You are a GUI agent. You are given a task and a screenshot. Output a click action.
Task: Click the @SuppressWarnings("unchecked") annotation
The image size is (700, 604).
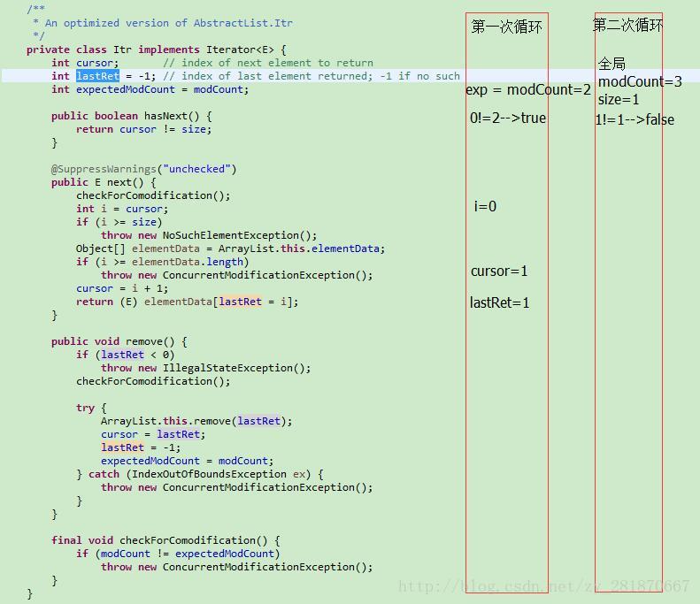coord(143,169)
